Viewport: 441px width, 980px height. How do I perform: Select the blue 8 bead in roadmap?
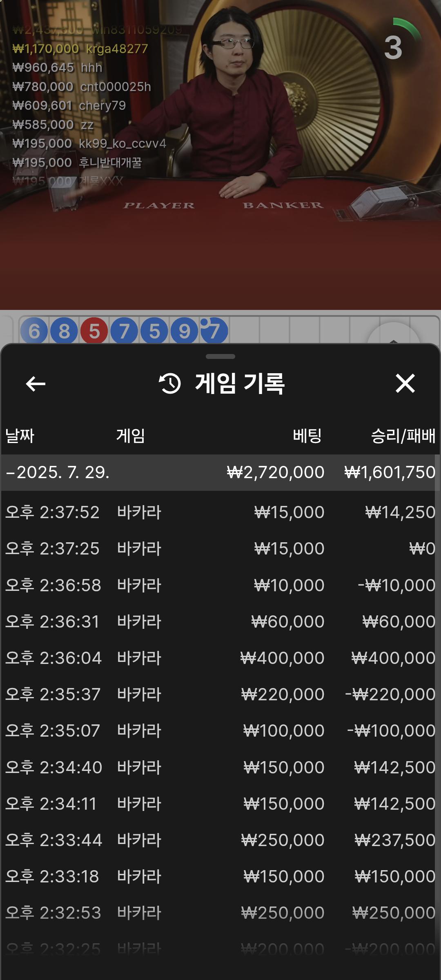64,331
